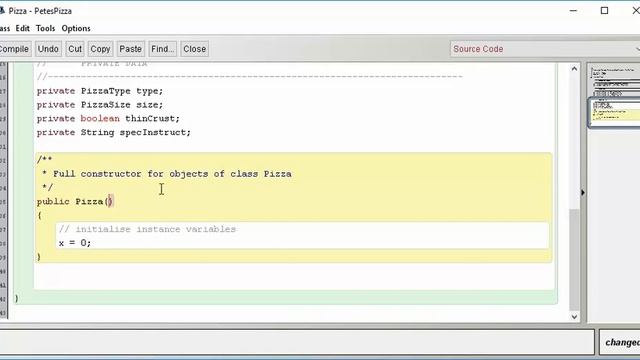Click the Paste button
The height and width of the screenshot is (360, 640).
point(130,49)
